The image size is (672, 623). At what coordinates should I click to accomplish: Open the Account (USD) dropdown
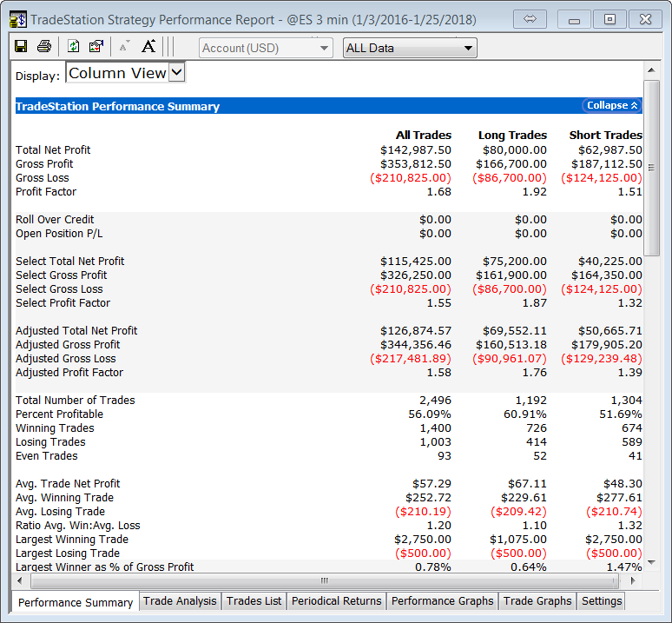(x=266, y=48)
